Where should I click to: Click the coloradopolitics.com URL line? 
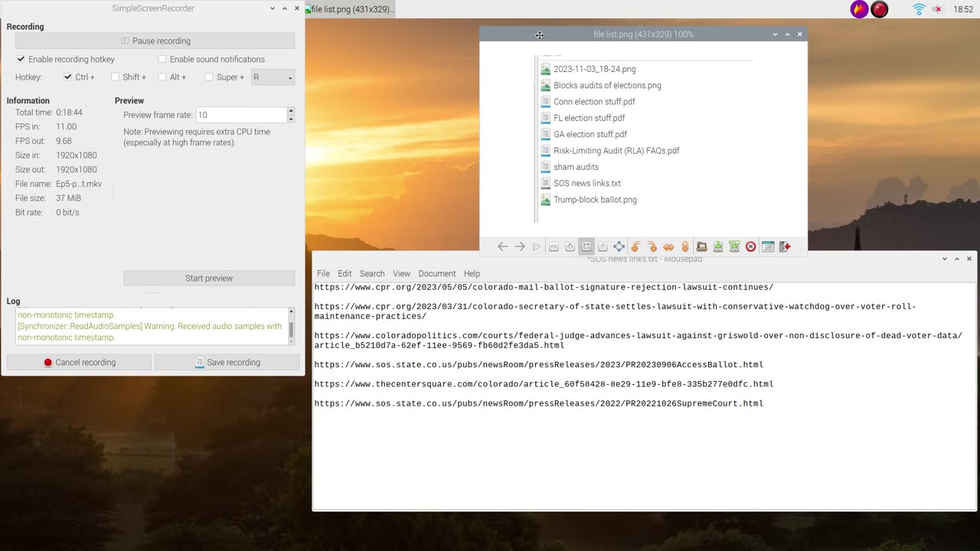[638, 341]
